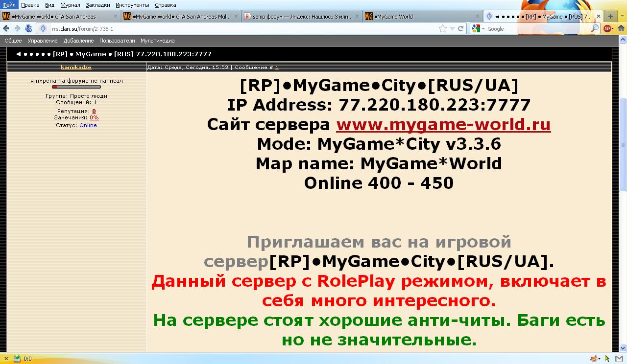Open the Пользователи admin bar menu
This screenshot has width=627, height=364.
tap(117, 41)
